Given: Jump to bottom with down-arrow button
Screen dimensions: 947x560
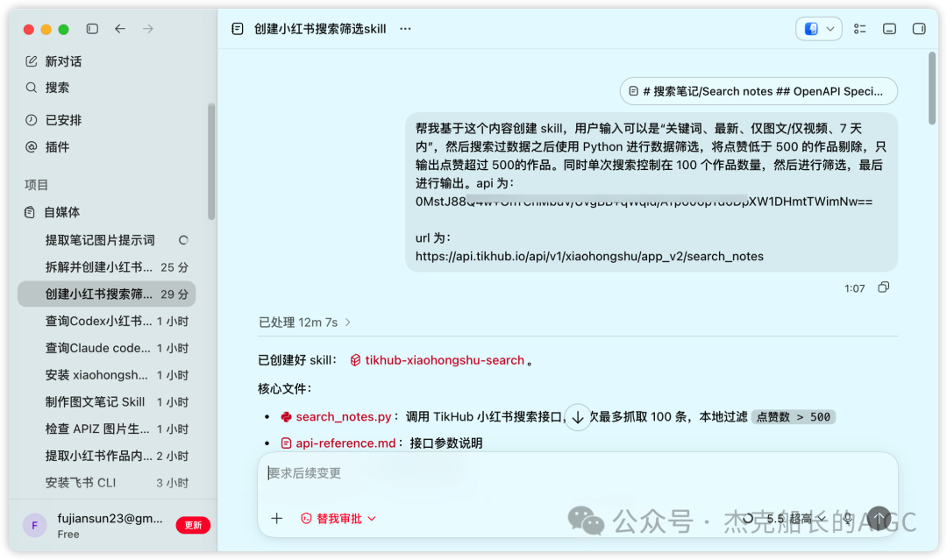Looking at the screenshot, I should [577, 416].
